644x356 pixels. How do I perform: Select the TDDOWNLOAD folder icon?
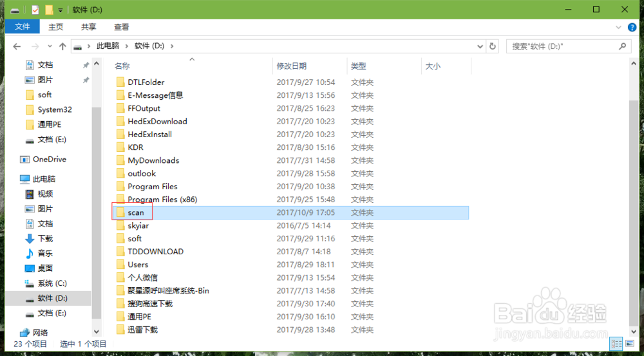120,252
